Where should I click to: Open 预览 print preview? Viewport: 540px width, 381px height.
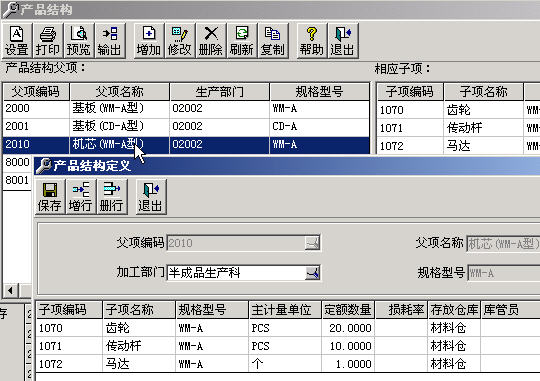click(x=79, y=41)
